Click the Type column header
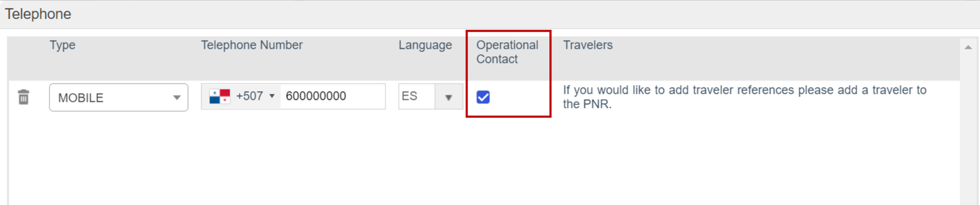The width and height of the screenshot is (980, 205). [62, 45]
